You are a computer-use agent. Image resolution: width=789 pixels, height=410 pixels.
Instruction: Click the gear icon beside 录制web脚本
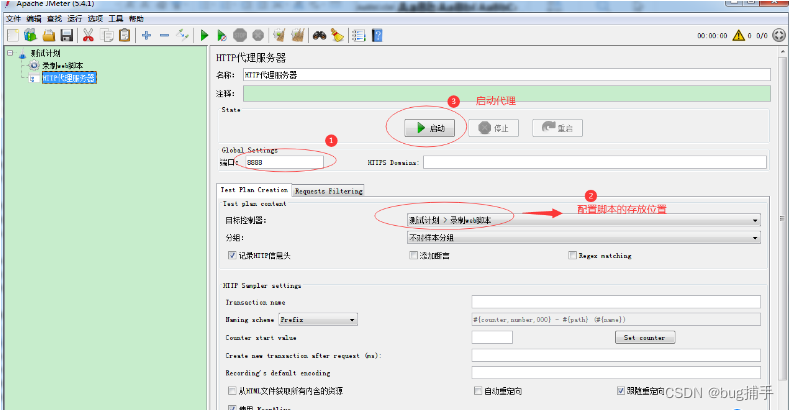coord(34,65)
